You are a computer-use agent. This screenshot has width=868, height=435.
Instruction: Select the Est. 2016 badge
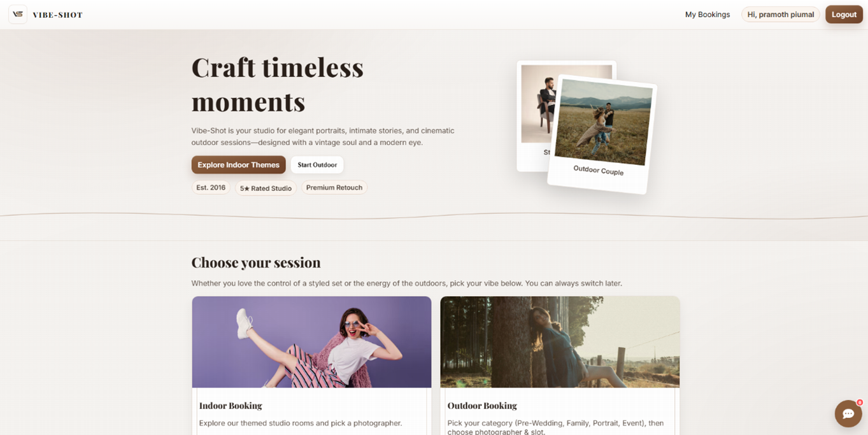(211, 188)
